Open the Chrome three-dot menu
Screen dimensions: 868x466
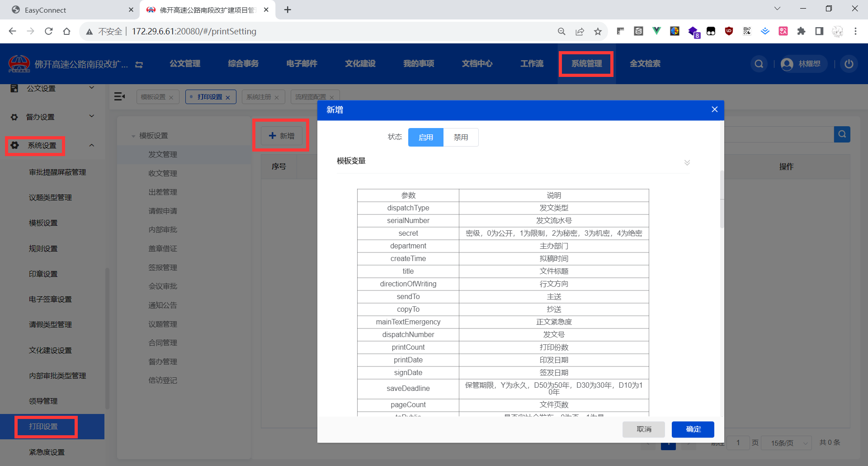pyautogui.click(x=855, y=31)
